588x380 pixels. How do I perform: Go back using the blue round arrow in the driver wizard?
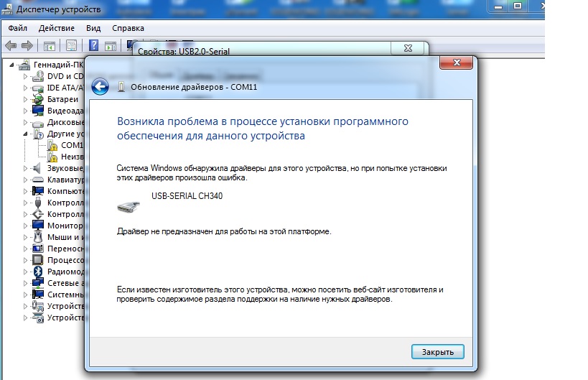[x=100, y=87]
